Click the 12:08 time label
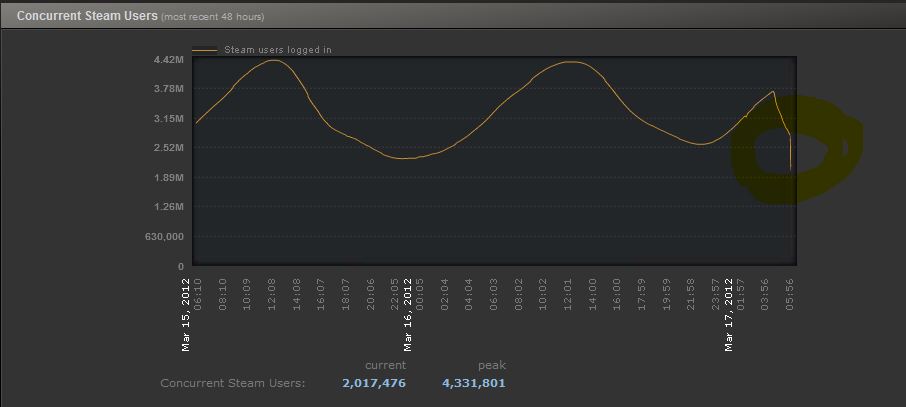The image size is (906, 407). [x=272, y=295]
